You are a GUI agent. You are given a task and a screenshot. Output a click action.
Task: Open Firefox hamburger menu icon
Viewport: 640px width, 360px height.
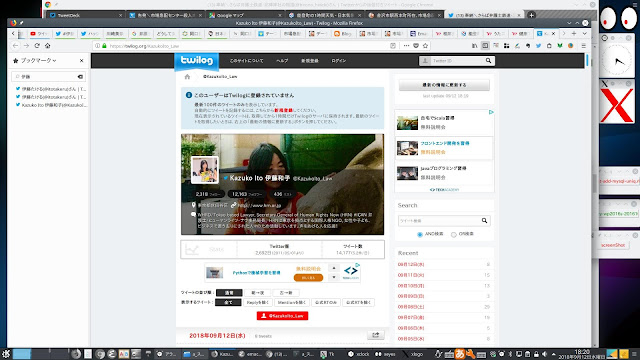pyautogui.click(x=584, y=46)
